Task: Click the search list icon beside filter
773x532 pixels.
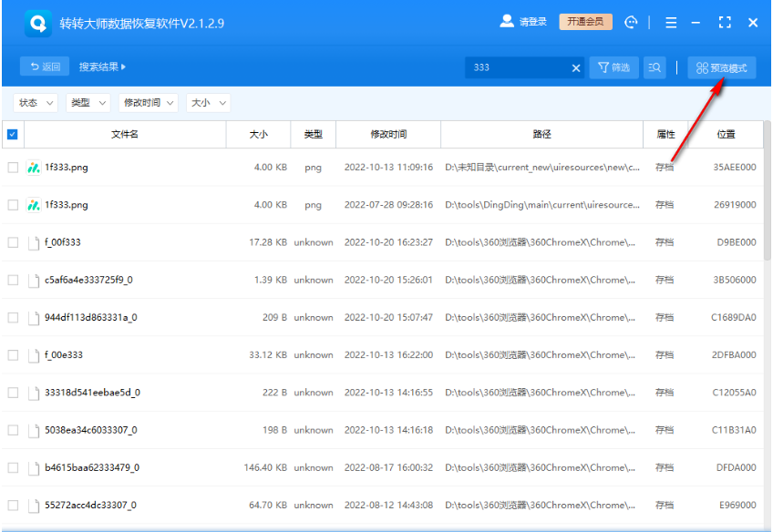Action: pyautogui.click(x=654, y=67)
